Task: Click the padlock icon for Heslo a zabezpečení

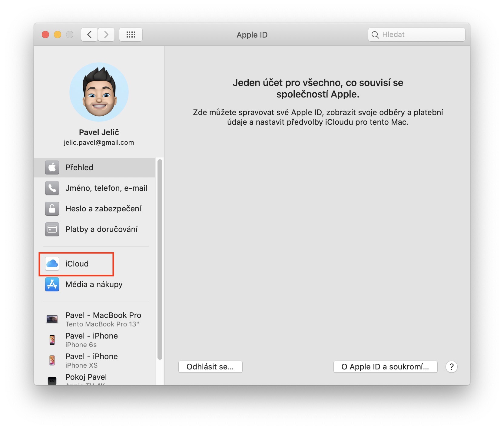Action: (52, 209)
